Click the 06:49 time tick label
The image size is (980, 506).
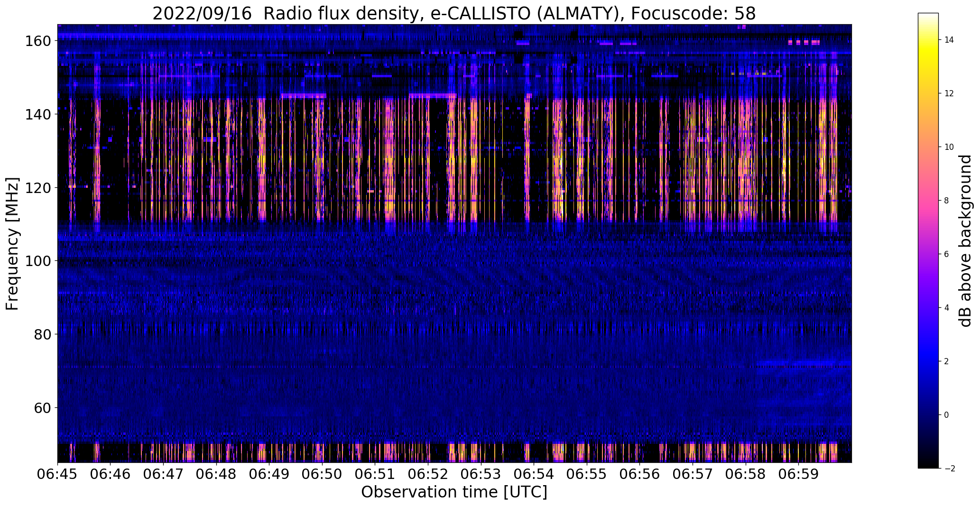coord(269,474)
